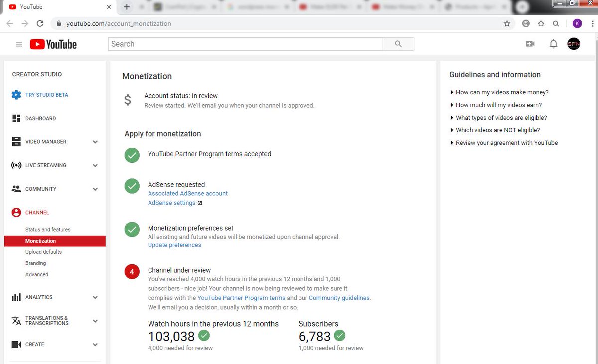Click the search magnifier button

pyautogui.click(x=398, y=44)
